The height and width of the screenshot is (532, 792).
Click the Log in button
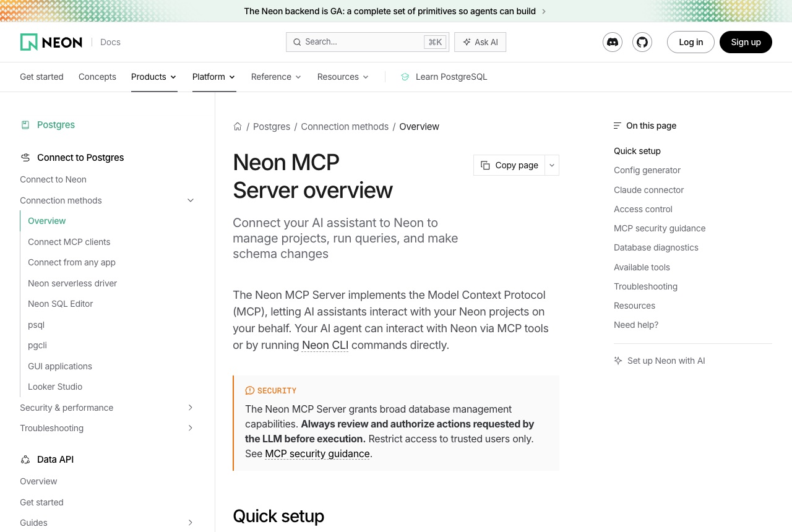[x=691, y=42]
